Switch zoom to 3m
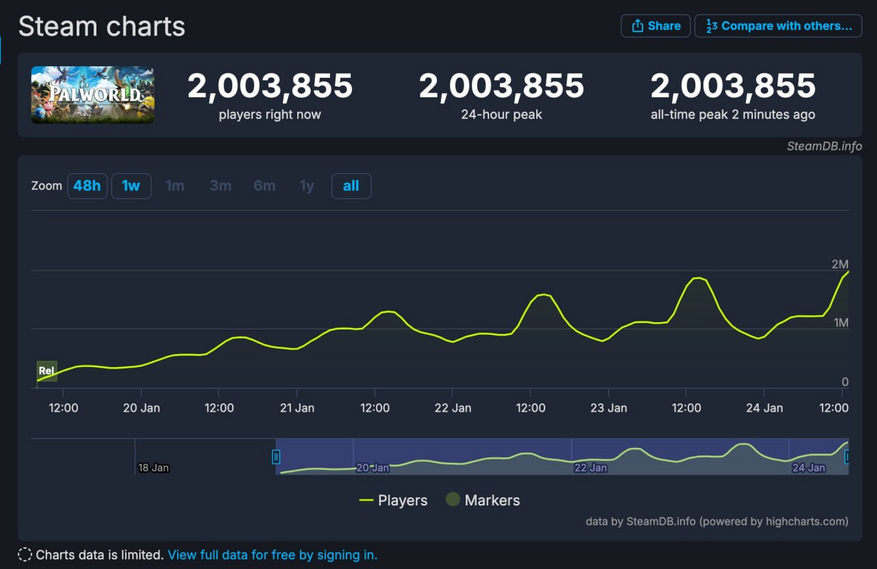 click(x=220, y=186)
